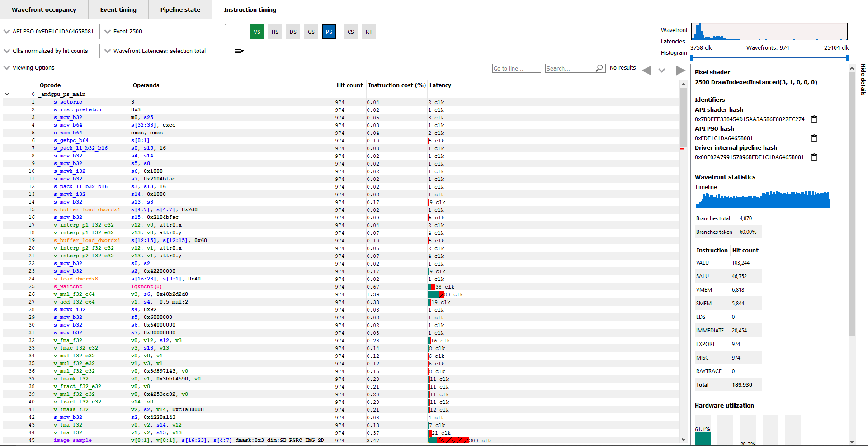Deselect the highlighted PS shader stage filter
The width and height of the screenshot is (868, 446).
[x=329, y=32]
